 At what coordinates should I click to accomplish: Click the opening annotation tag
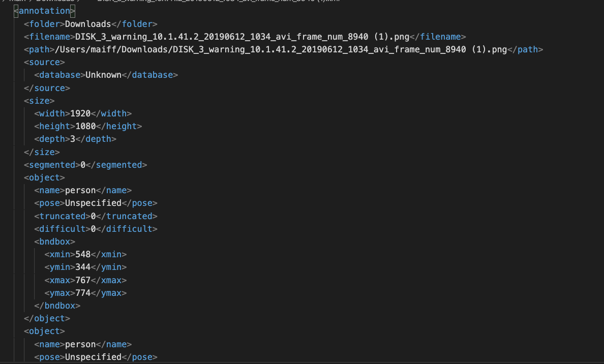tap(45, 11)
